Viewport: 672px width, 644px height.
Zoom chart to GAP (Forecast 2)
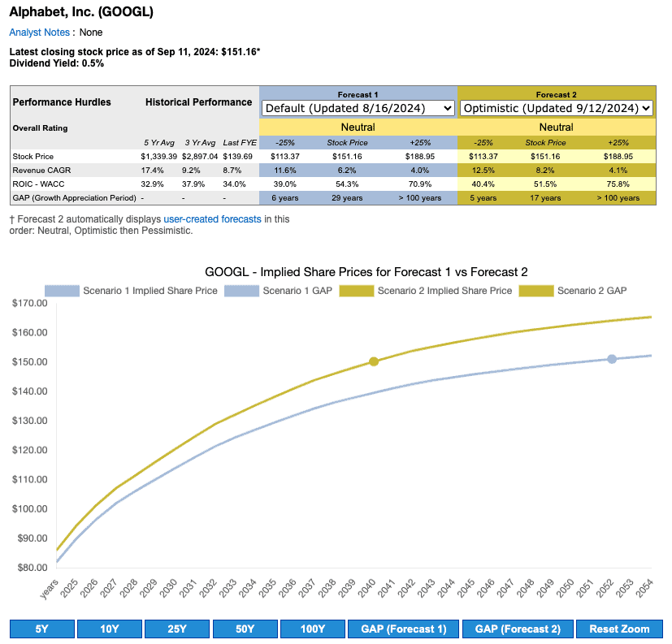point(518,629)
